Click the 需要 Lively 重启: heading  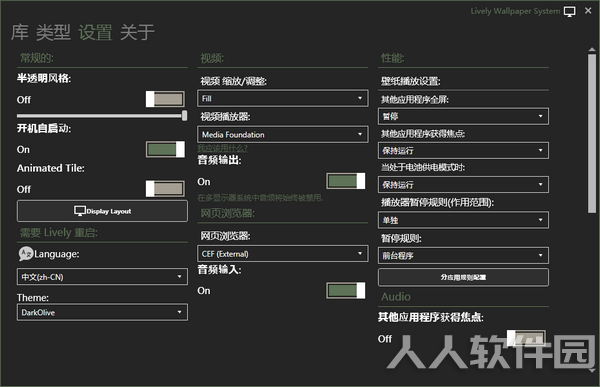point(59,233)
